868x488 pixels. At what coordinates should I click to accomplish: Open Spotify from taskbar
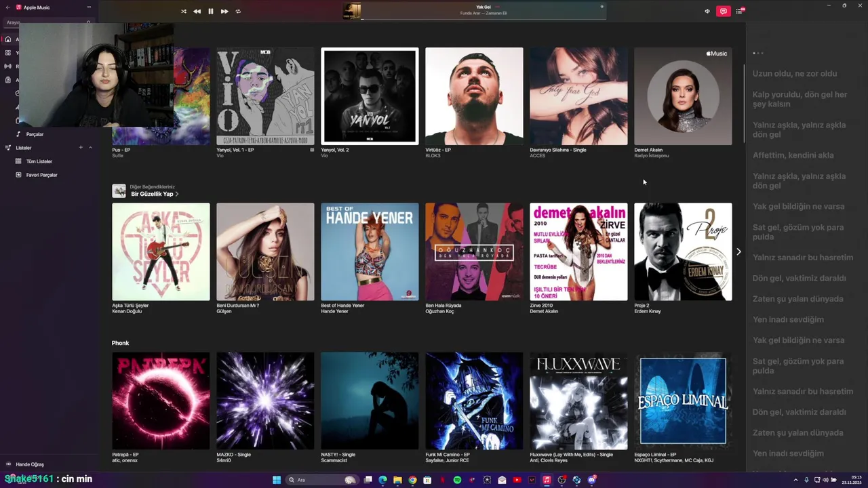(x=457, y=480)
